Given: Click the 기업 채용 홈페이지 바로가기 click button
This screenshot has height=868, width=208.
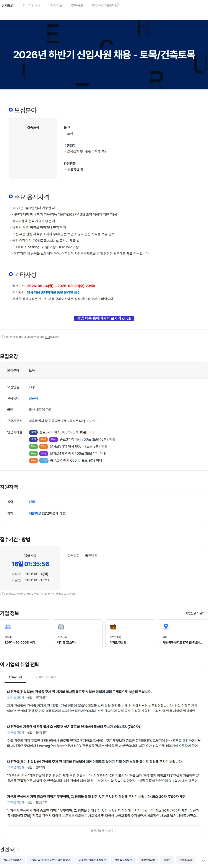Looking at the screenshot, I should (x=104, y=318).
